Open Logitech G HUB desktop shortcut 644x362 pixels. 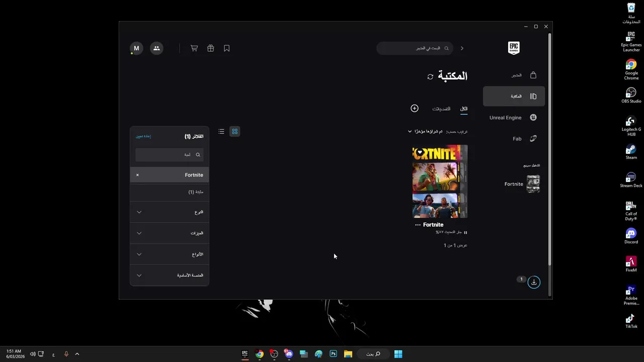click(x=631, y=126)
